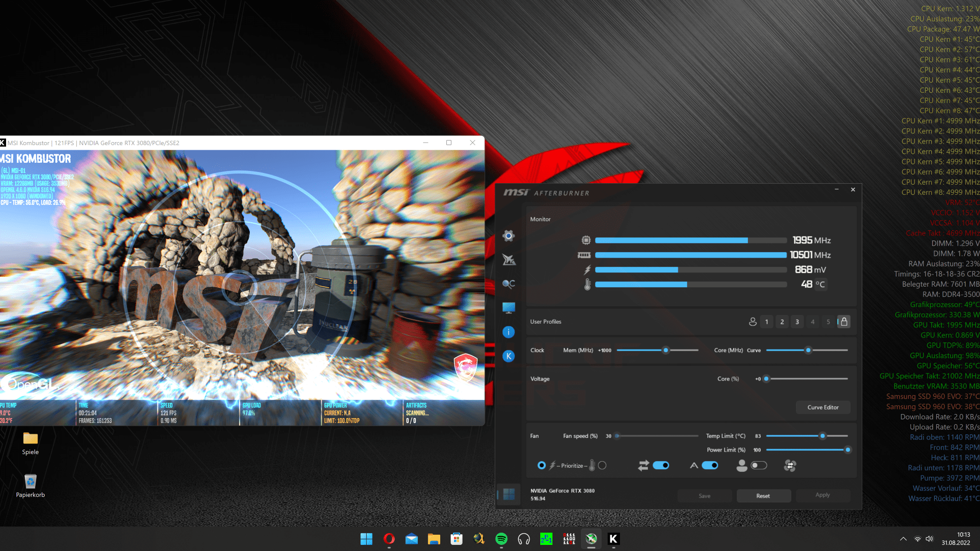
Task: Click the voltage lightning icon in Monitor
Action: point(587,270)
